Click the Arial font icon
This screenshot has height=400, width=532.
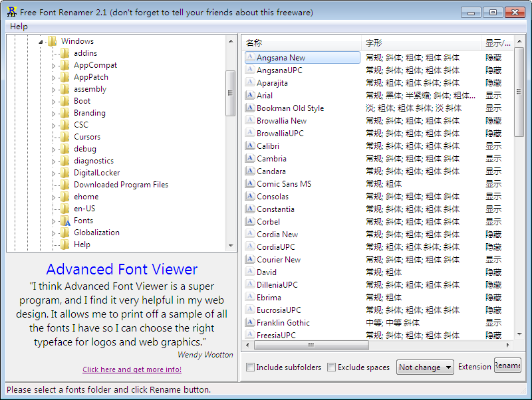point(250,95)
